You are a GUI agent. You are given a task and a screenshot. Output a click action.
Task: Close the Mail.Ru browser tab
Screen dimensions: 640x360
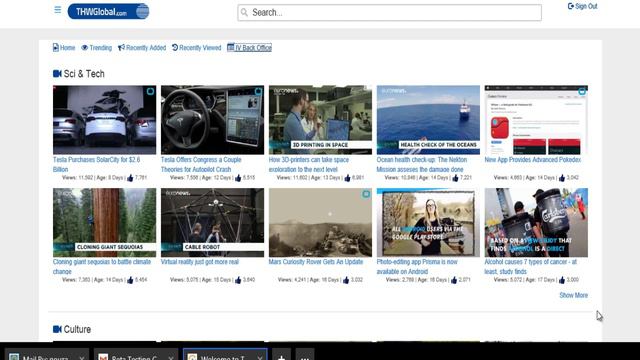(82, 358)
